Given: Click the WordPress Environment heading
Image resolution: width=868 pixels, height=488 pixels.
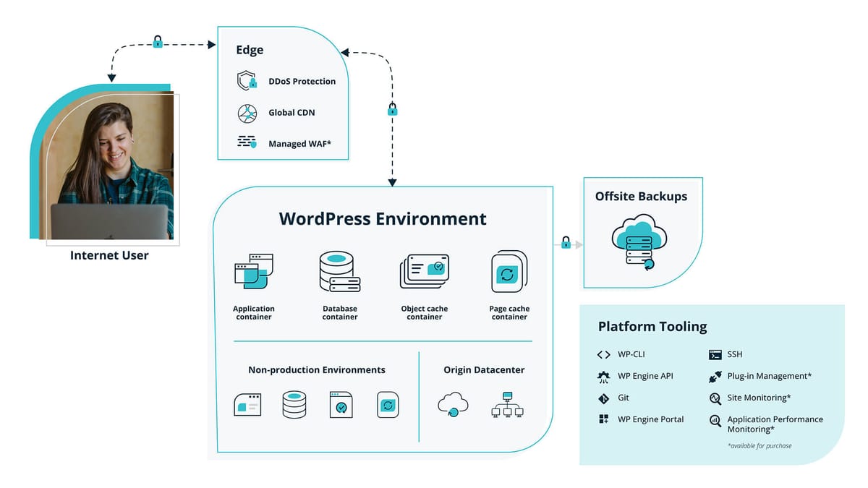Looking at the screenshot, I should pyautogui.click(x=383, y=218).
